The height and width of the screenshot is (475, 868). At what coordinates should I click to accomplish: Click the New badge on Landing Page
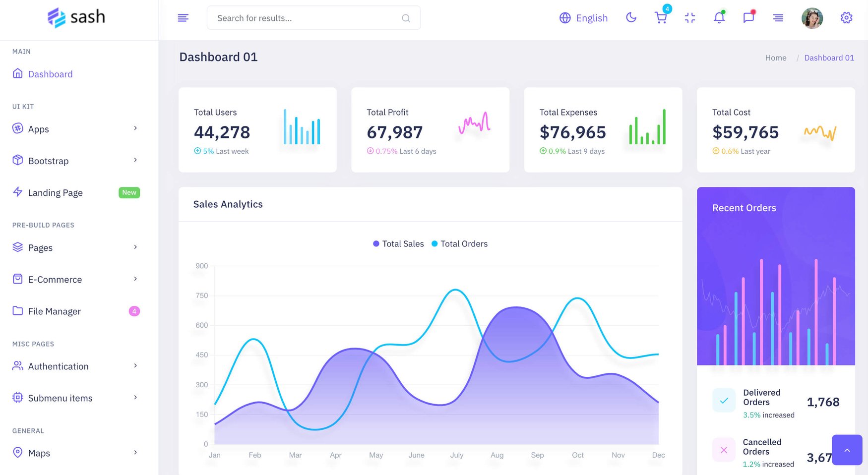click(129, 192)
